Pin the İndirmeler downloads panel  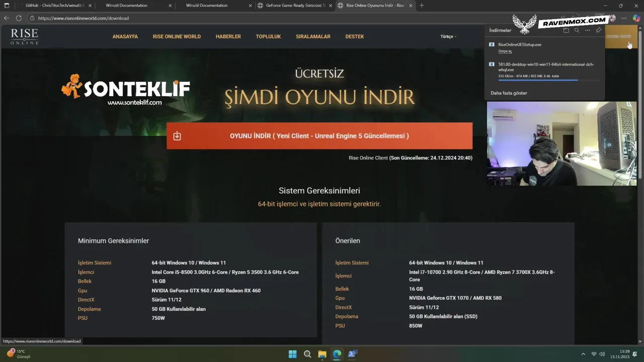coord(598,30)
